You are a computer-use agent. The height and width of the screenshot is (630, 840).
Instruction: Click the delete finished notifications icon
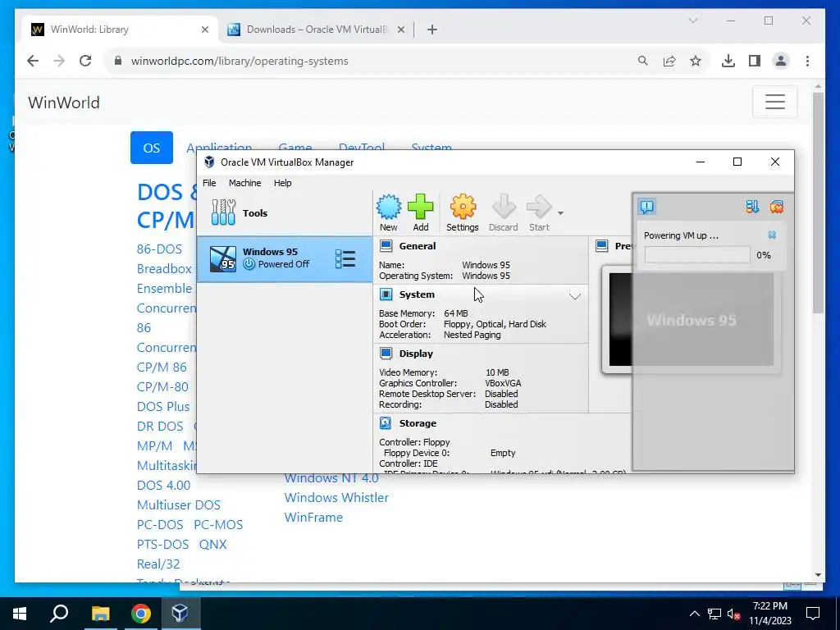[776, 206]
